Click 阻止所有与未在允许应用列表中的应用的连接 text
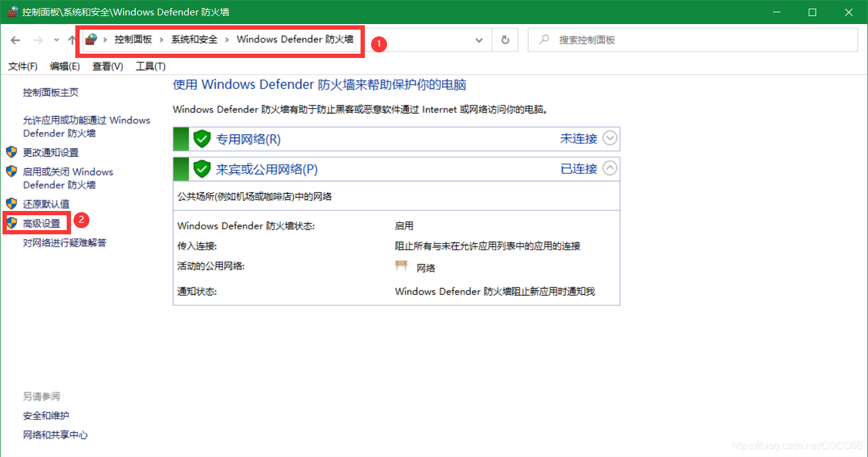 click(488, 246)
